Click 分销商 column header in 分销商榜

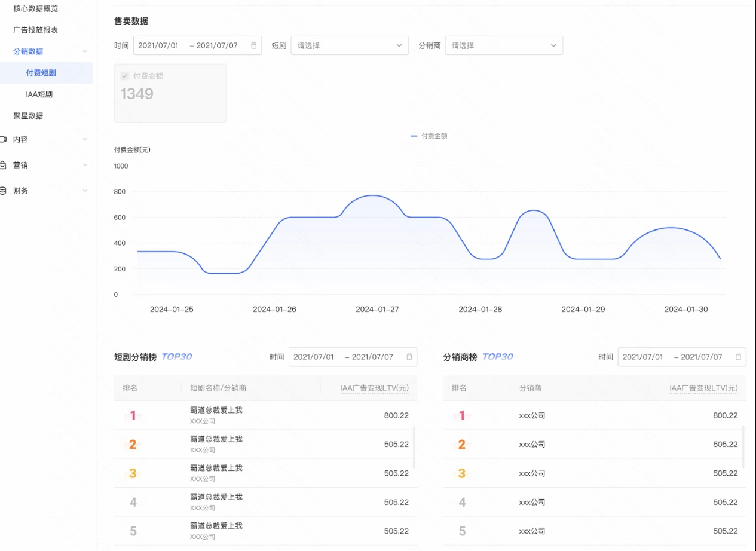(530, 388)
